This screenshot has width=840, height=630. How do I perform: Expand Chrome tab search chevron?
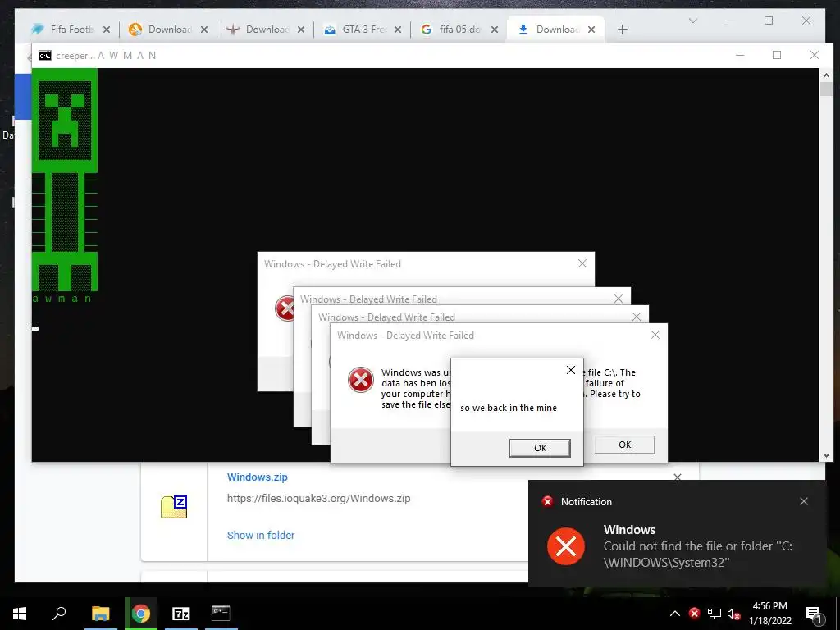pos(692,21)
